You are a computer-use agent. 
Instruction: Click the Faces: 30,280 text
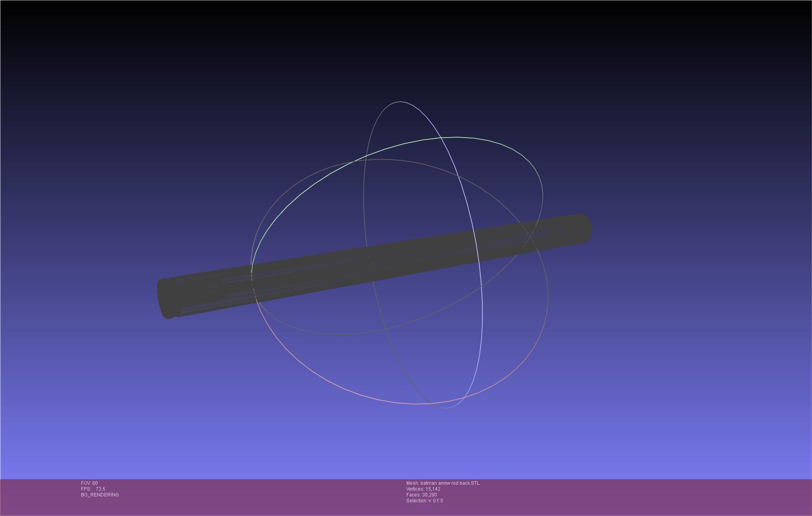point(421,495)
